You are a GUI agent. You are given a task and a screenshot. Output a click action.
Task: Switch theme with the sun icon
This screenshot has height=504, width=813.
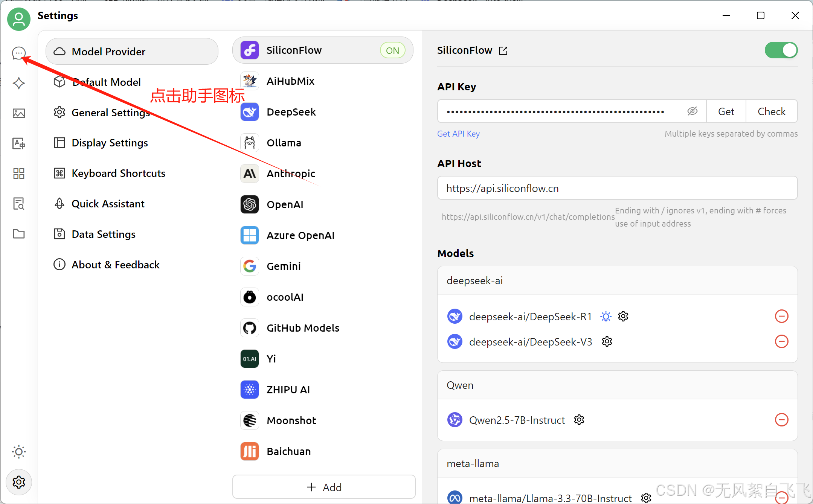click(18, 451)
